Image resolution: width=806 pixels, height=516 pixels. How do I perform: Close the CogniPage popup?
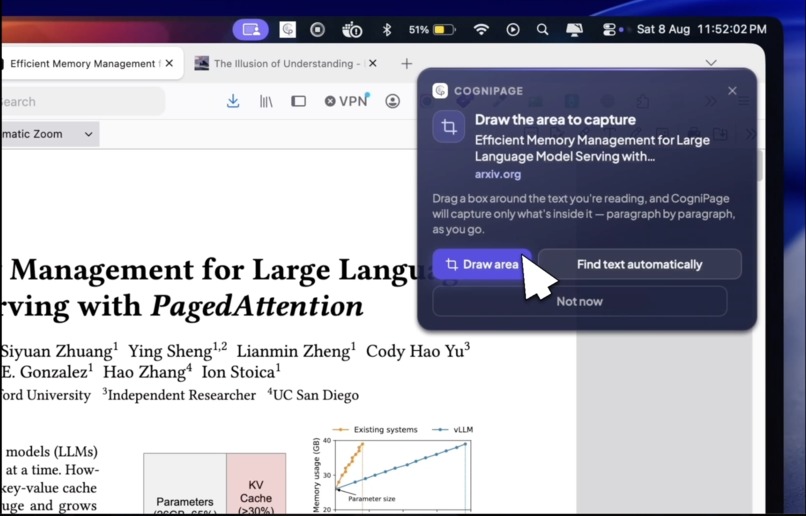tap(732, 91)
